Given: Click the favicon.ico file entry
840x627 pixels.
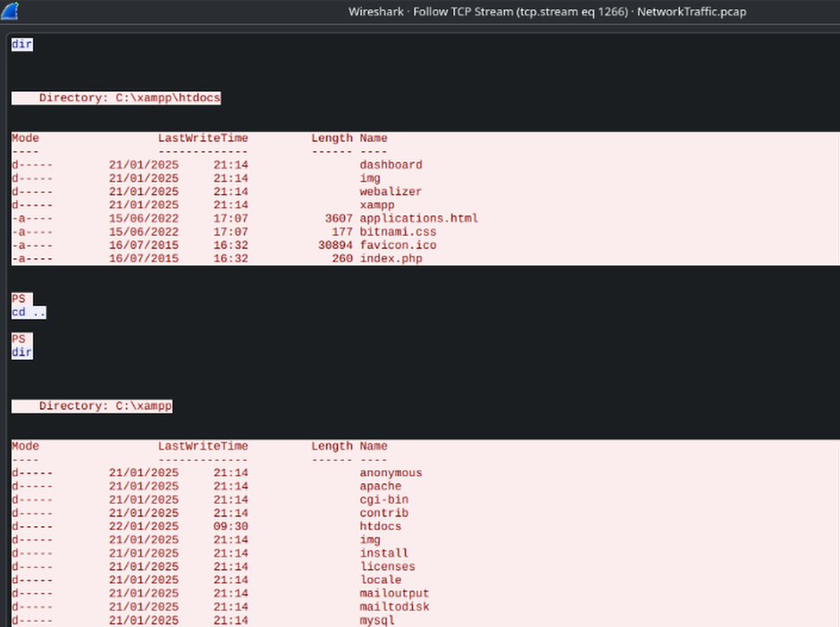Looking at the screenshot, I should click(398, 246).
